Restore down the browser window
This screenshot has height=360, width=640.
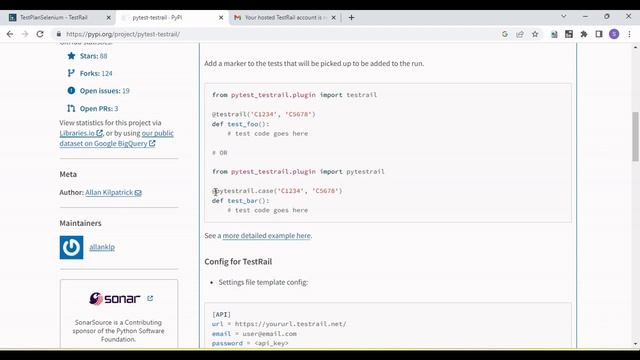(607, 17)
